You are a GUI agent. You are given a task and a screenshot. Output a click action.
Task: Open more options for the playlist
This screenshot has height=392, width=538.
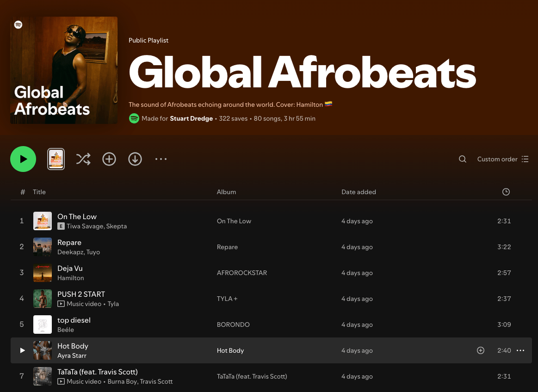click(x=161, y=159)
